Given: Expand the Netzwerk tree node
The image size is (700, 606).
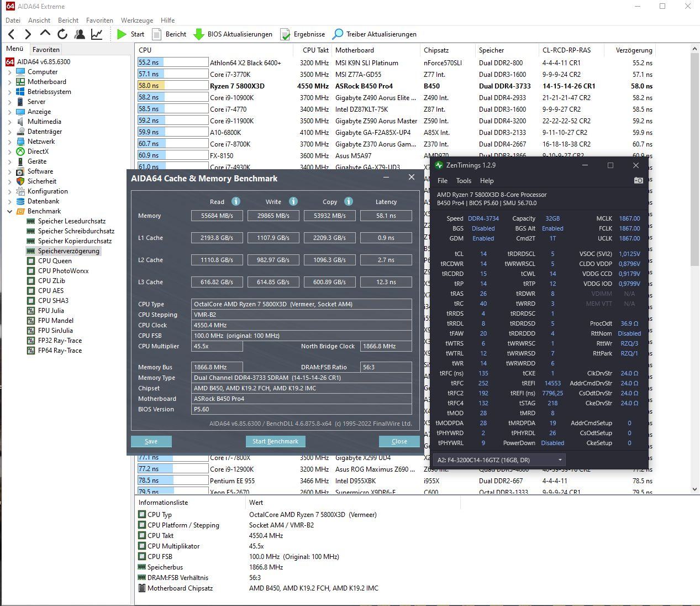Looking at the screenshot, I should click(9, 142).
